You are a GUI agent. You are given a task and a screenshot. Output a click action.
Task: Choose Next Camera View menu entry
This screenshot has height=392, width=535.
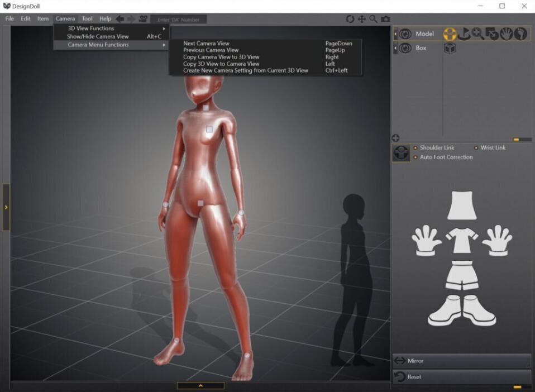(206, 44)
